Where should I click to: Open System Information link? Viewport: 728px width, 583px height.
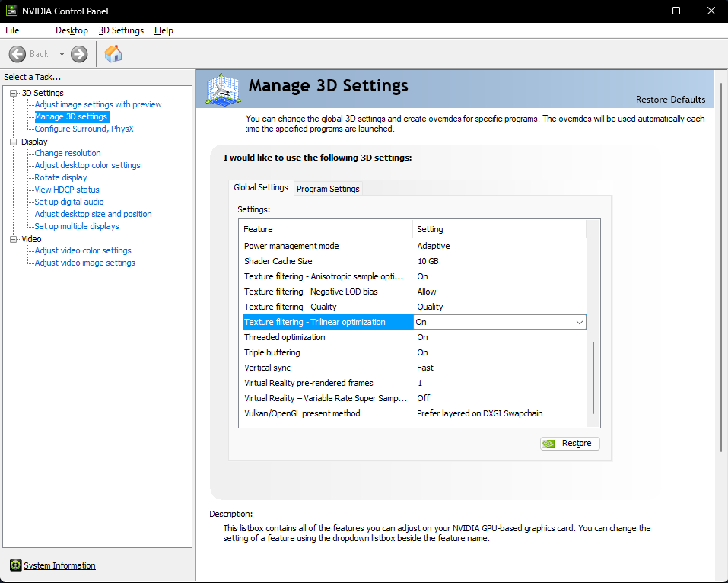59,565
